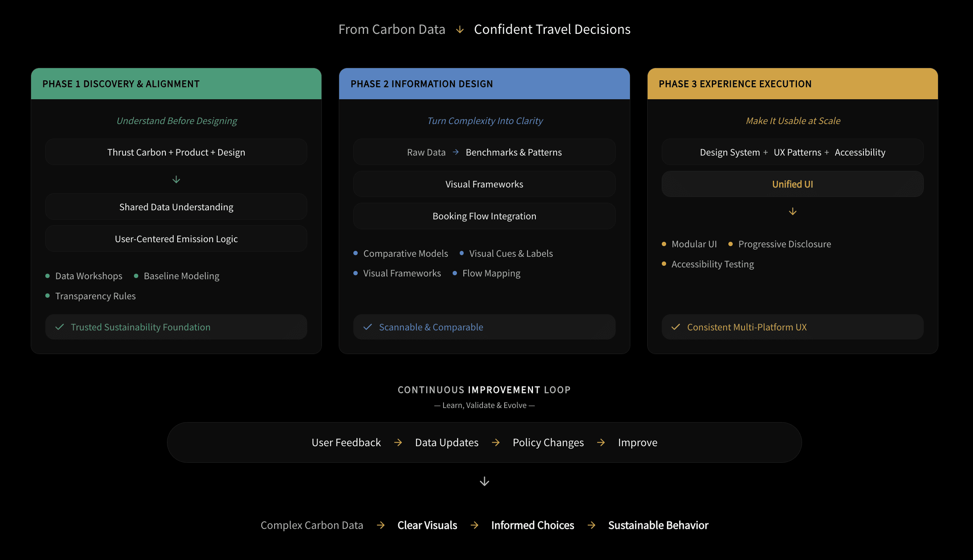Click the arrow before Sustainable Behavior

pos(591,525)
